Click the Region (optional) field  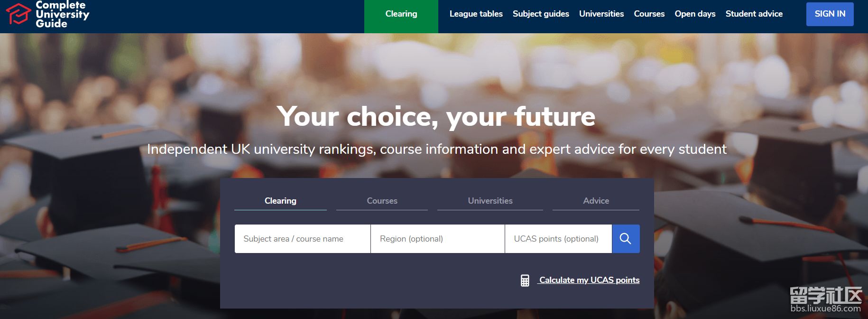pos(437,239)
